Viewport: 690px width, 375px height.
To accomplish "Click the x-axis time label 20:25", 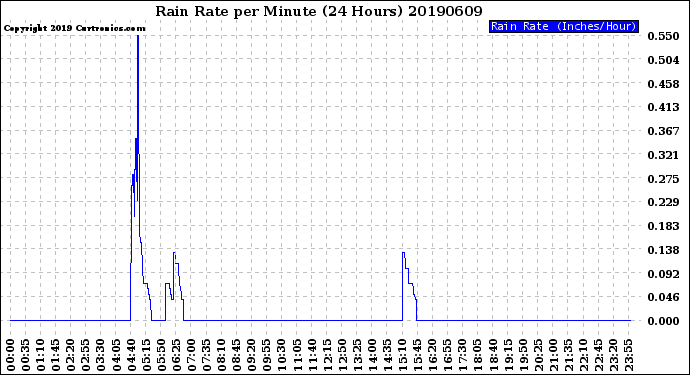I will (x=538, y=355).
